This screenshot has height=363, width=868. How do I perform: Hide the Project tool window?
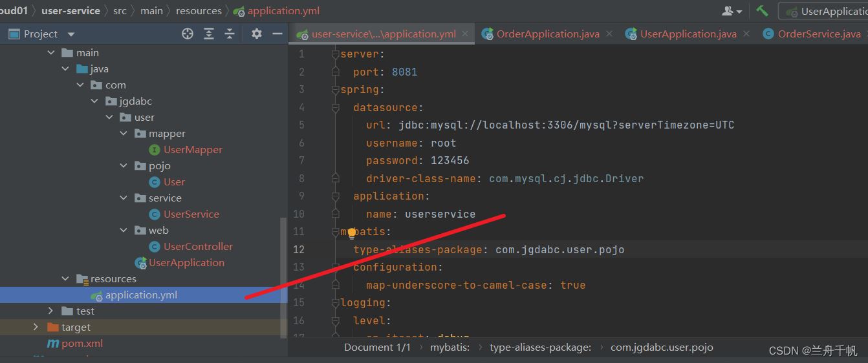(x=277, y=34)
